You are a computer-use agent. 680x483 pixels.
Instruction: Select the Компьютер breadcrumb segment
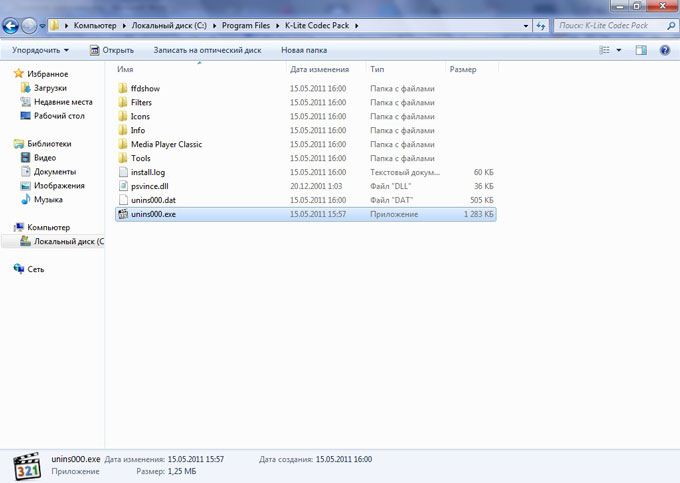click(95, 26)
